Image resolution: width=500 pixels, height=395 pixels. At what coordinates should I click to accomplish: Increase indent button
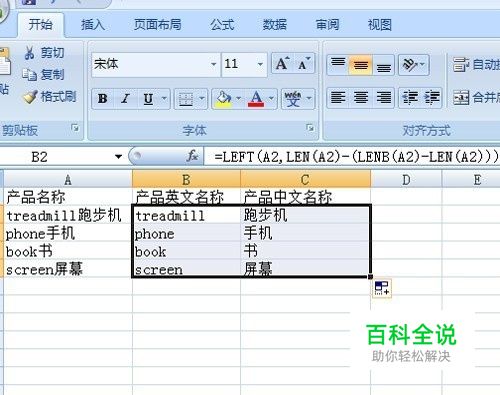(432, 98)
